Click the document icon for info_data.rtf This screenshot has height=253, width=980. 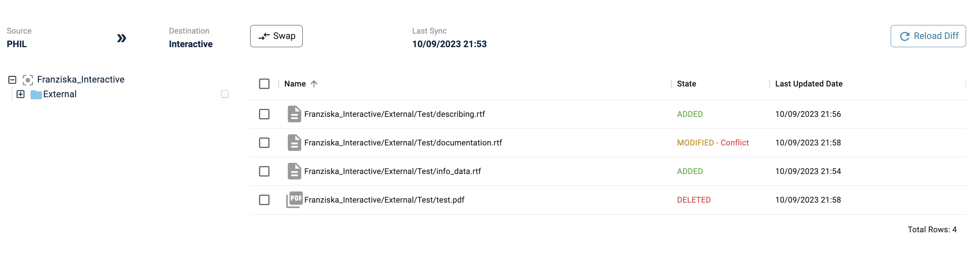click(x=294, y=171)
